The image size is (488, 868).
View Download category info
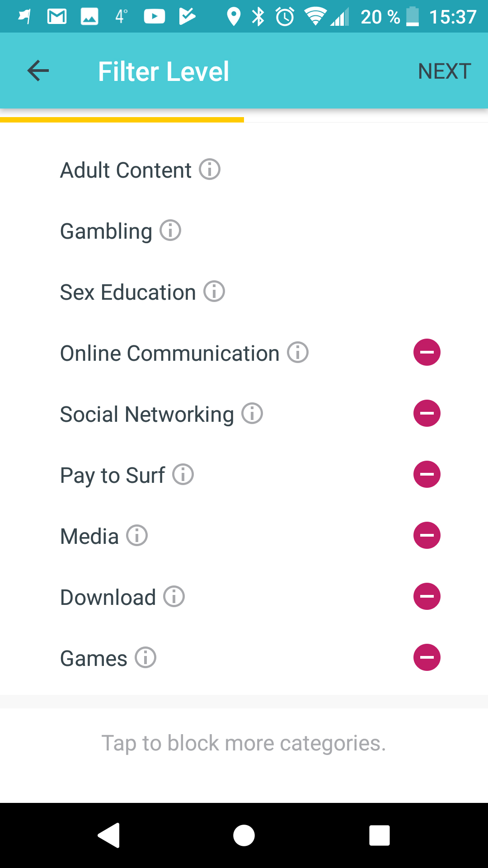pyautogui.click(x=174, y=597)
